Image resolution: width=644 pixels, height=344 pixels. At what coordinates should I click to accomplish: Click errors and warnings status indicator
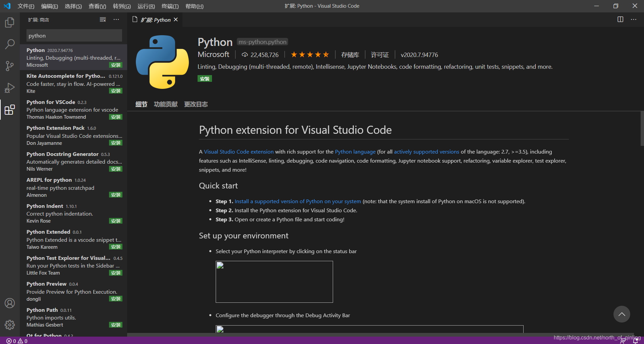pos(17,341)
